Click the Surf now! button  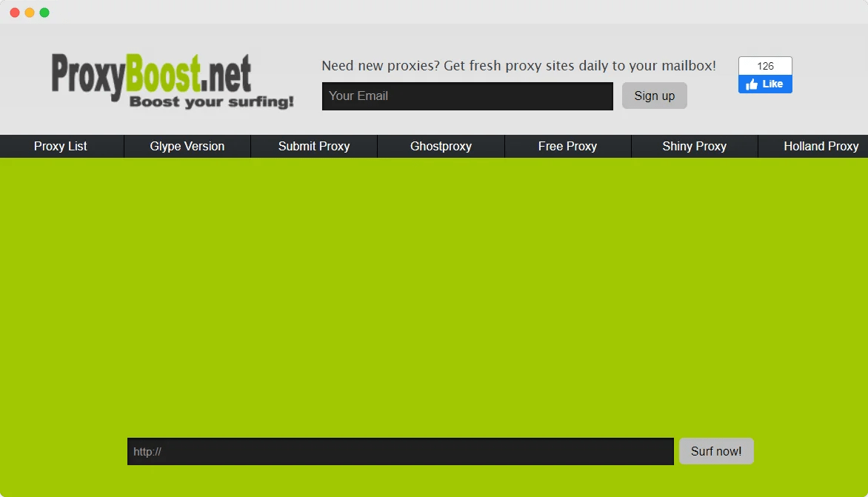point(715,450)
